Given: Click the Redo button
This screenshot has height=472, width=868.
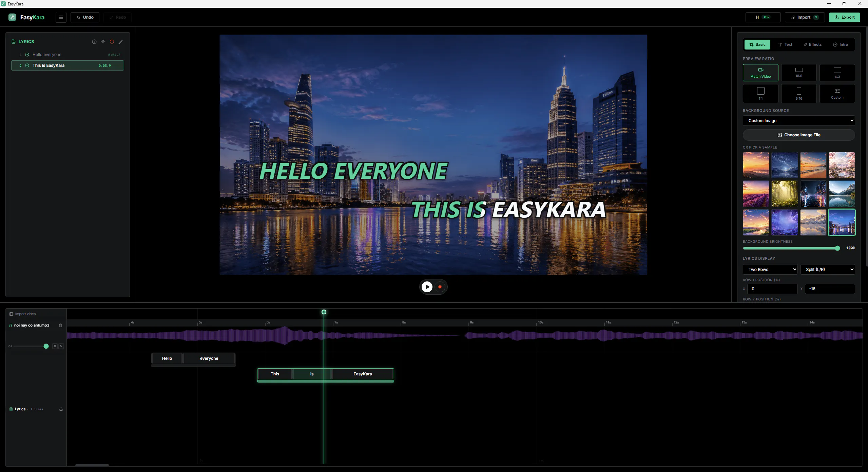Looking at the screenshot, I should coord(117,17).
